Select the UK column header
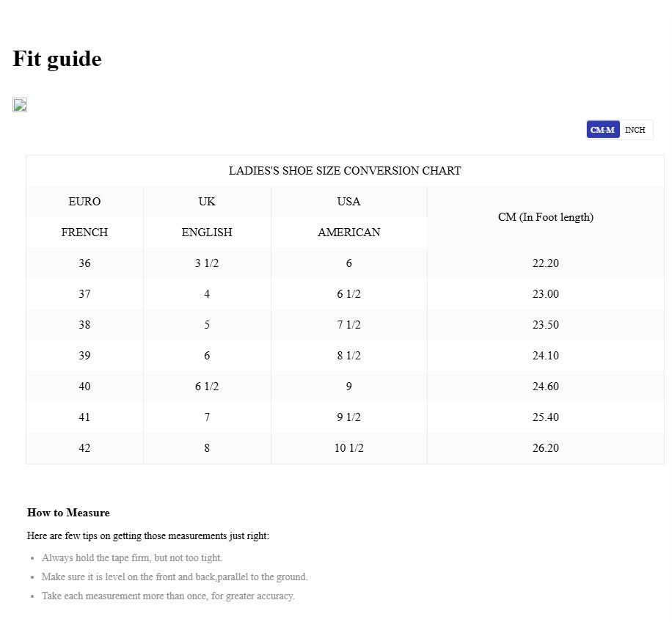The width and height of the screenshot is (672, 622). [x=207, y=202]
